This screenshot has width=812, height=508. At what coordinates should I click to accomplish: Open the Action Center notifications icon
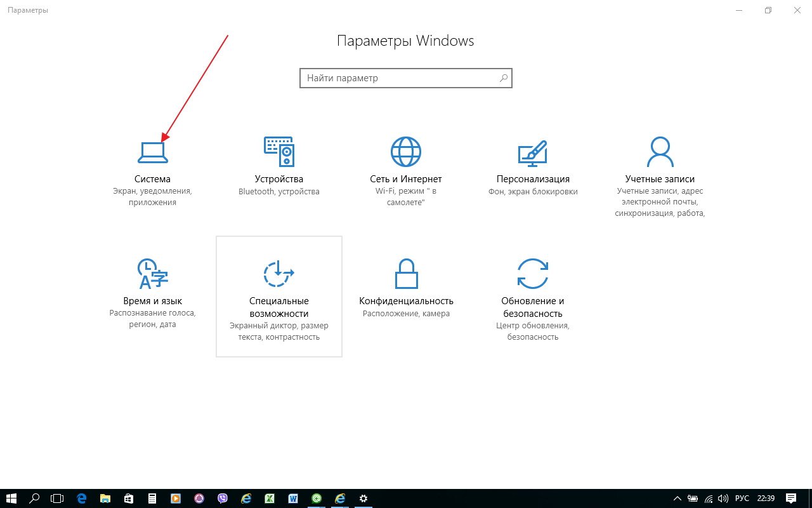[x=791, y=498]
